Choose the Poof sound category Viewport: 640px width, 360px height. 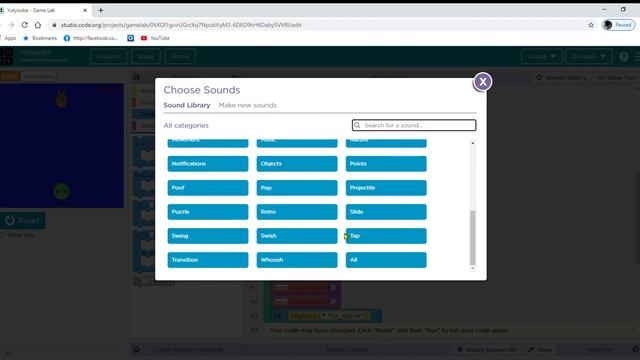coord(208,188)
